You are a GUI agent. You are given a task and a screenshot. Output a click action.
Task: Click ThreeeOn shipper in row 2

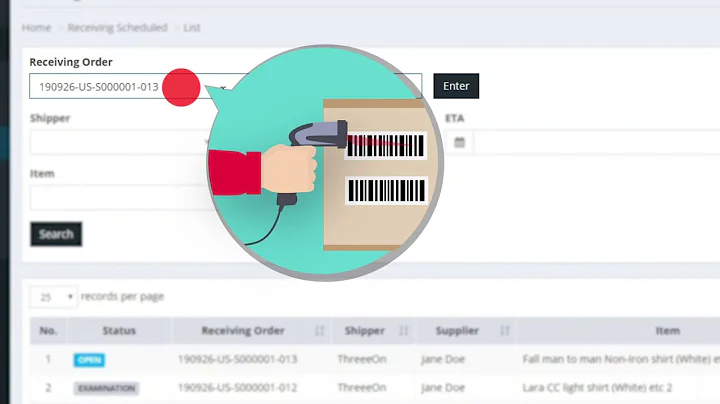tap(362, 387)
